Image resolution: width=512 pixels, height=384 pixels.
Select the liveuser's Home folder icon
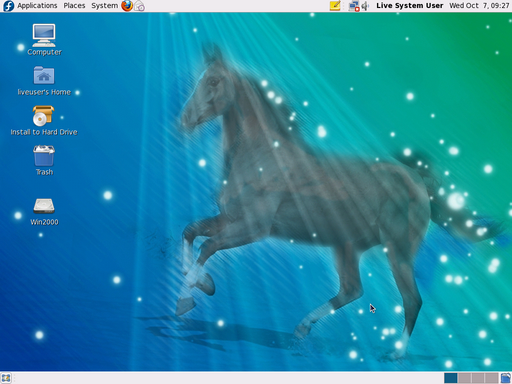[44, 75]
